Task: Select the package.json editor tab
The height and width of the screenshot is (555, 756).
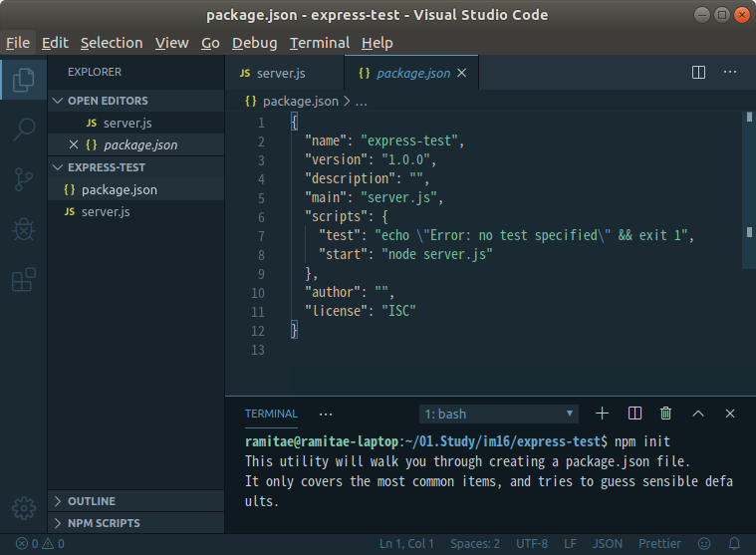Action: click(410, 73)
